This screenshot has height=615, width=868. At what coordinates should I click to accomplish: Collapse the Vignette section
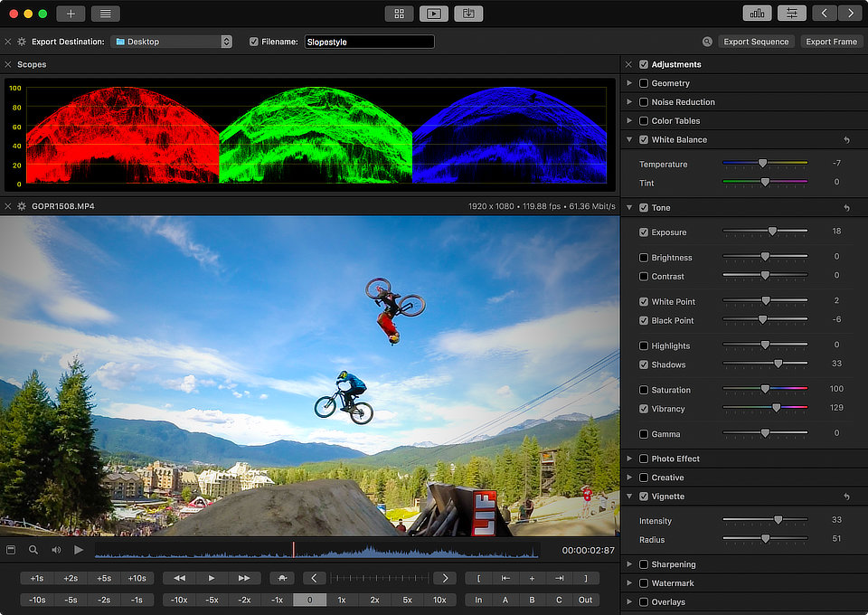coord(629,497)
